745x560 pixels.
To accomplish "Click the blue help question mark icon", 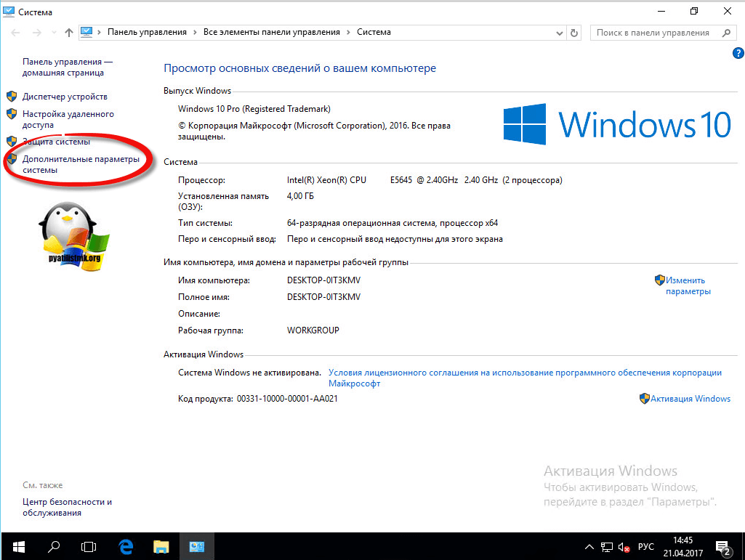I will [738, 54].
